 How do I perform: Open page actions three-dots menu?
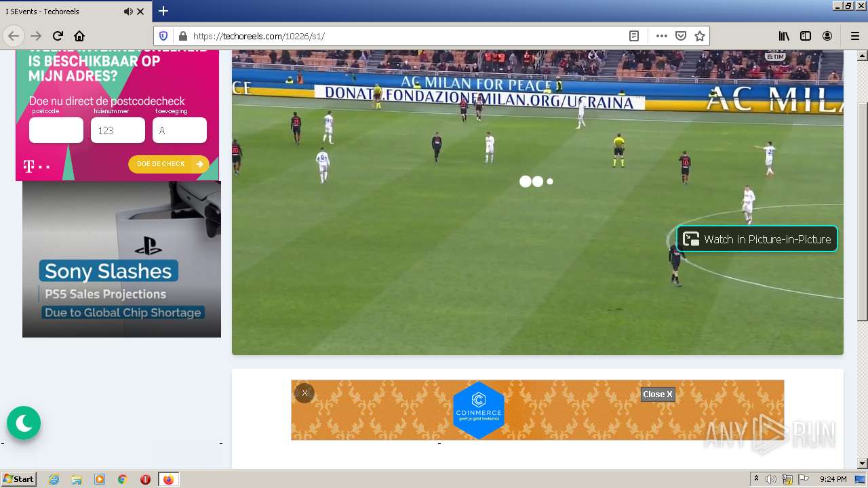tap(662, 36)
